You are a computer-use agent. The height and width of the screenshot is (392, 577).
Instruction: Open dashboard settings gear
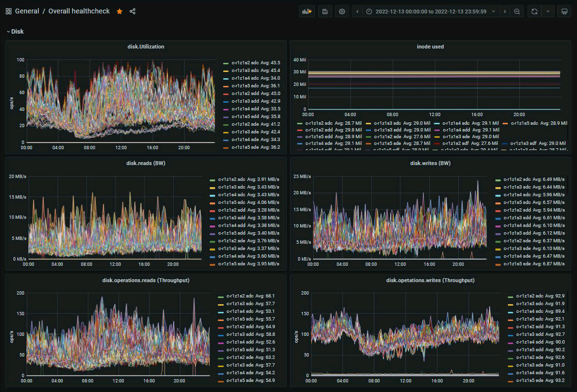(342, 12)
